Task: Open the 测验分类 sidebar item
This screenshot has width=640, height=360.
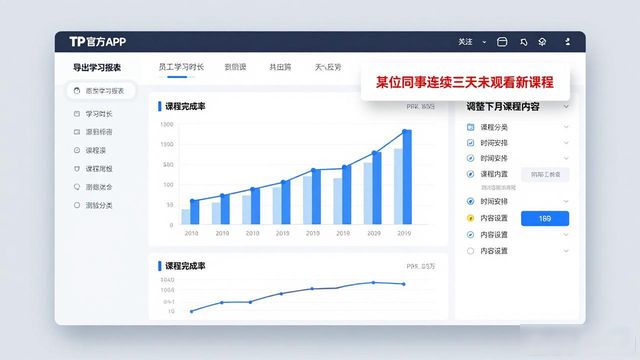Action: tap(98, 205)
